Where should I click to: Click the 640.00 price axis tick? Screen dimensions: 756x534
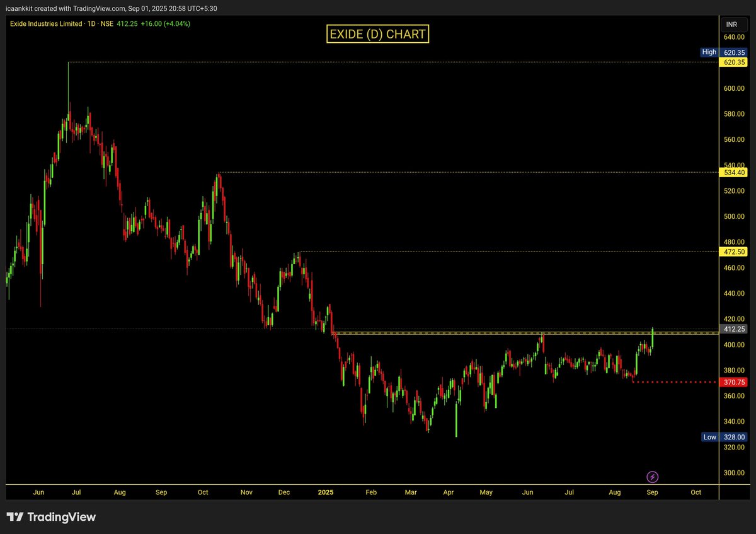(x=734, y=37)
